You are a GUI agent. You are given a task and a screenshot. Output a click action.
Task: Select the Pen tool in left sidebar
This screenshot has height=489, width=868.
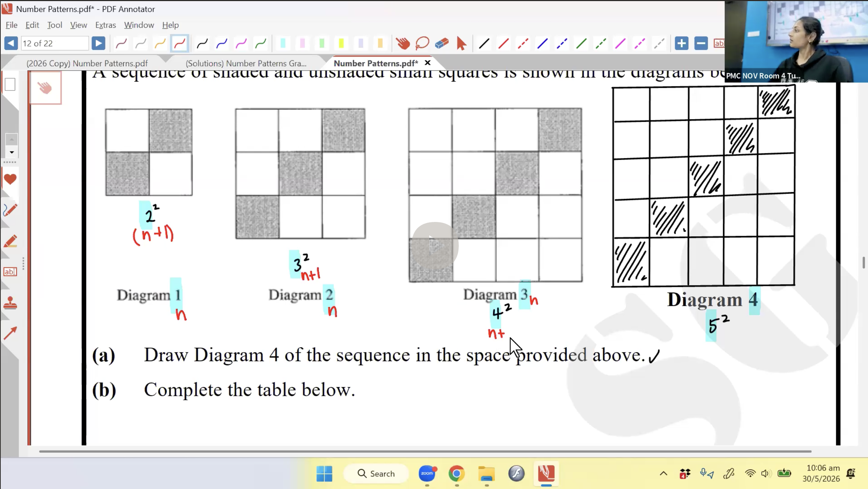[x=10, y=210]
